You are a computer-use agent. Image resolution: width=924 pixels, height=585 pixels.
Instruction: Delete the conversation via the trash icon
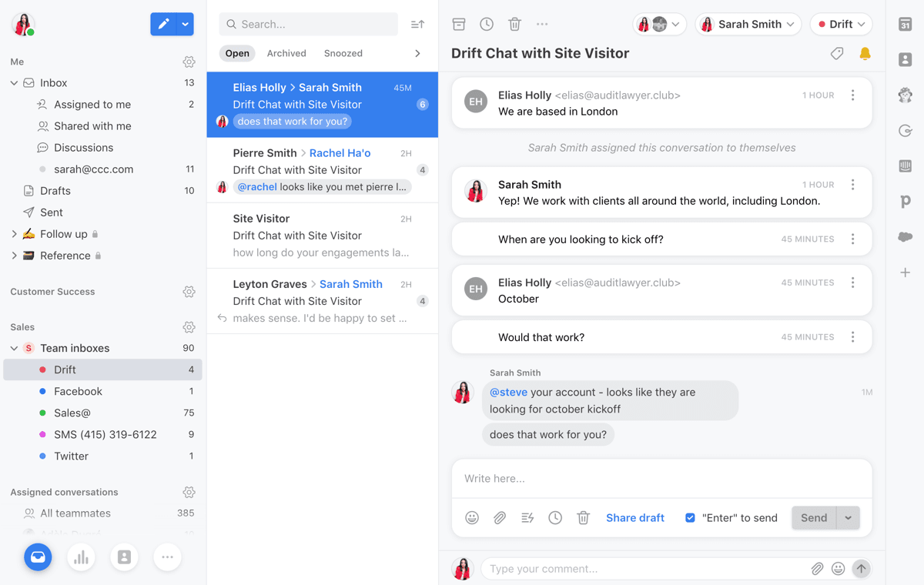514,24
